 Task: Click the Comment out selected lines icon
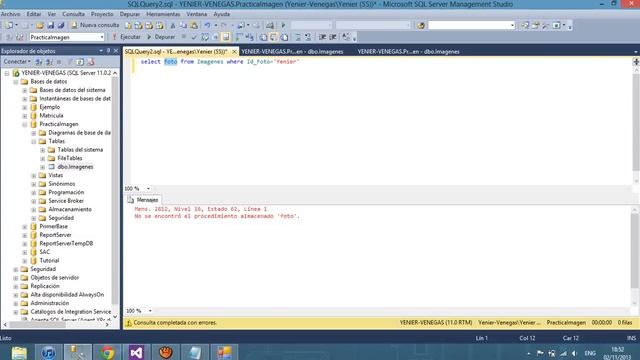(298, 37)
